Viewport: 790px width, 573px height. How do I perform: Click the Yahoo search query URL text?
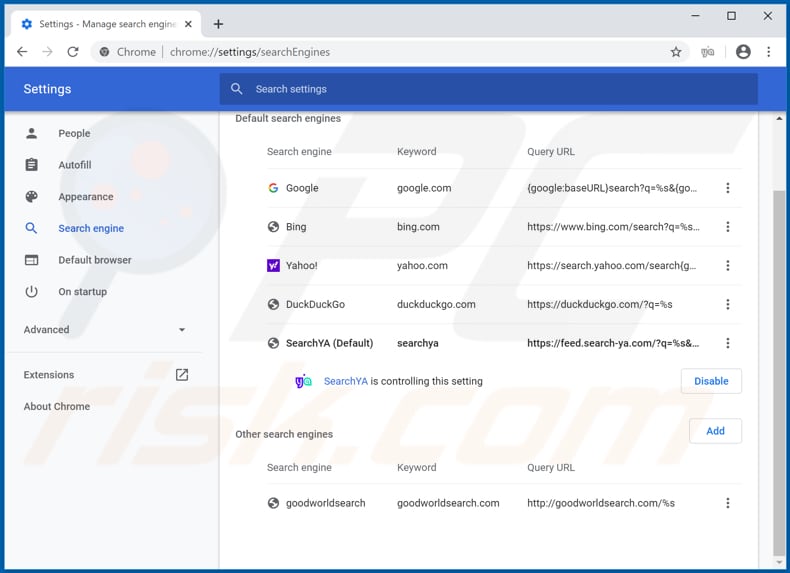pyautogui.click(x=612, y=266)
